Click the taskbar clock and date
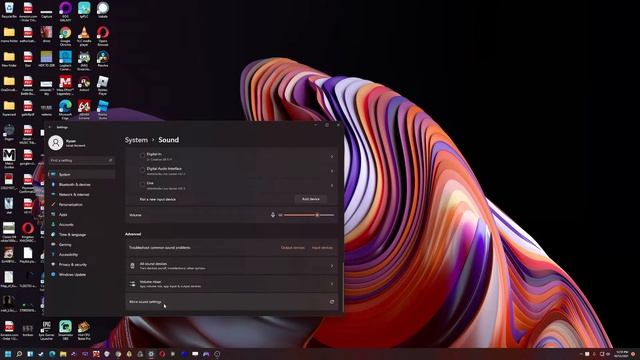This screenshot has width=640, height=360. coord(622,354)
